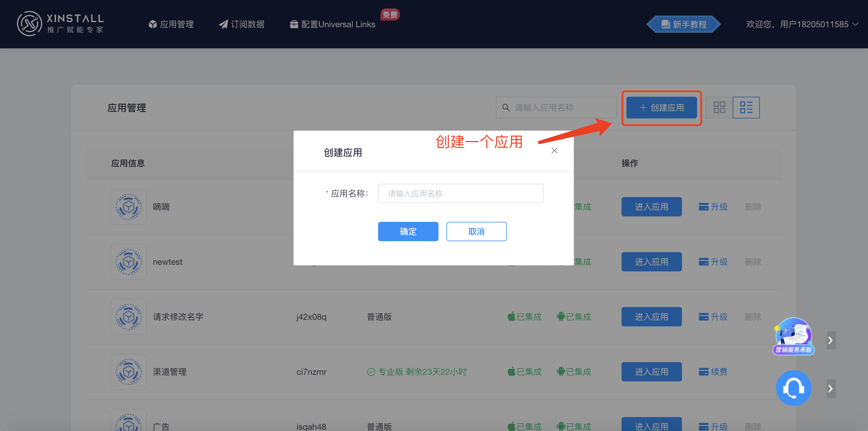
Task: Close the 创建应用 dialog
Action: pyautogui.click(x=554, y=151)
